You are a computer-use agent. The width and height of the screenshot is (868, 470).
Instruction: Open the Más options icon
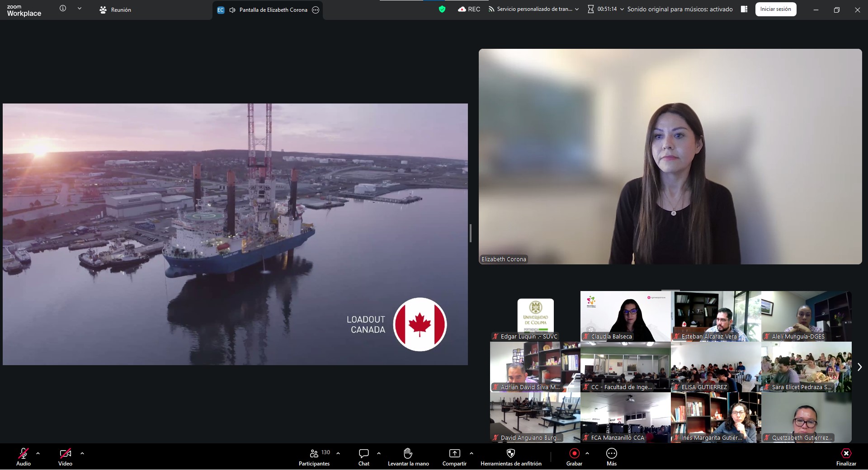coord(611,453)
